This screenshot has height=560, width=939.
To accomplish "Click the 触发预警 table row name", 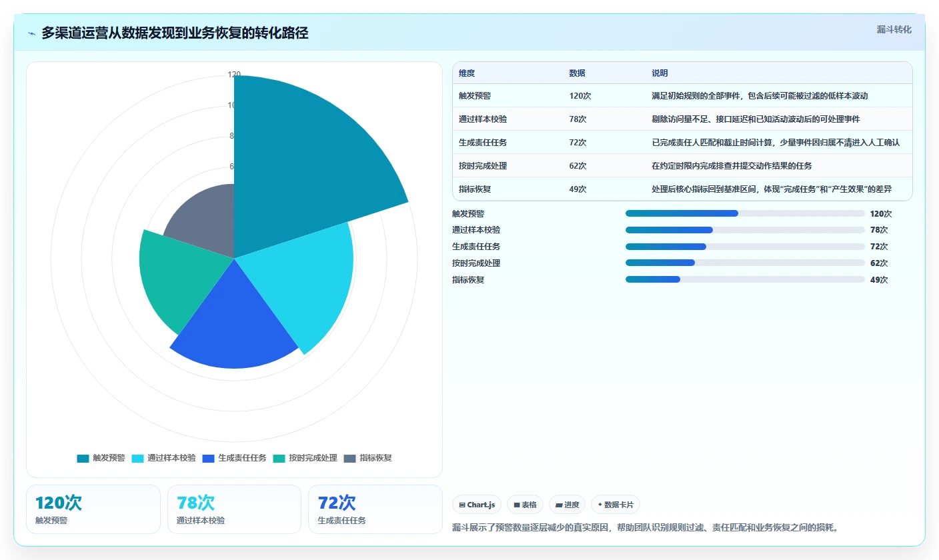I will pyautogui.click(x=475, y=96).
